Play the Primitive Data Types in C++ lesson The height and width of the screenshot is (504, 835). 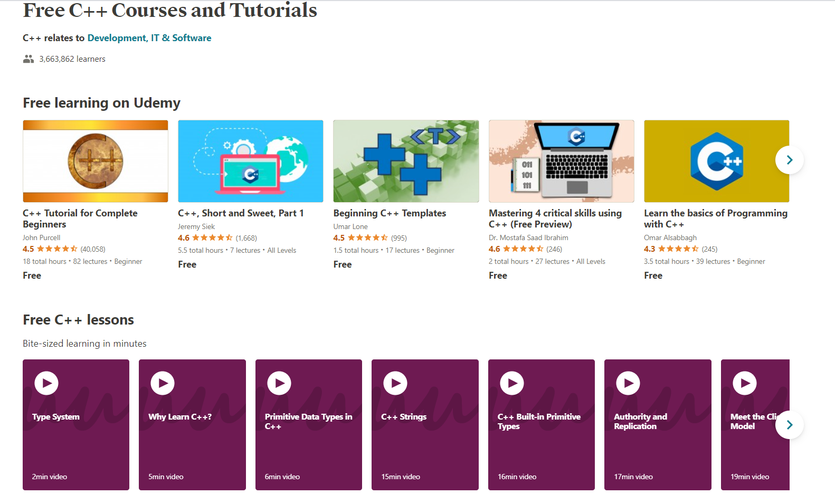pos(279,383)
